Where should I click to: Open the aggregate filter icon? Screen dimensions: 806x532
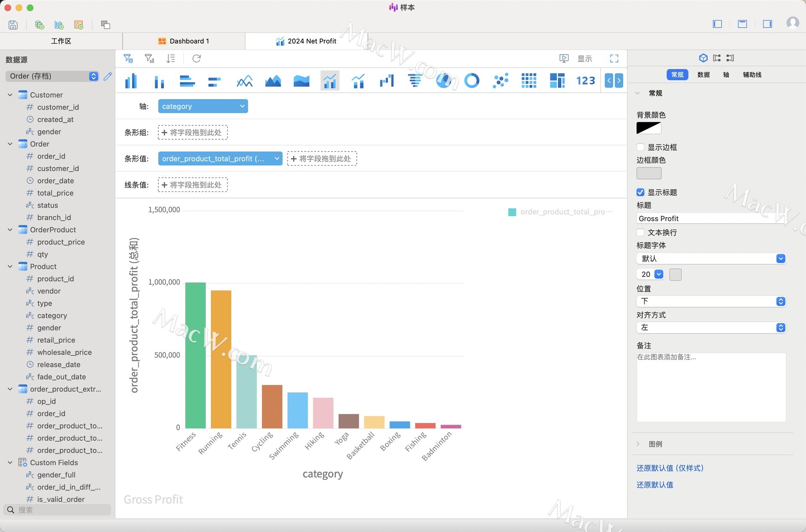[149, 58]
